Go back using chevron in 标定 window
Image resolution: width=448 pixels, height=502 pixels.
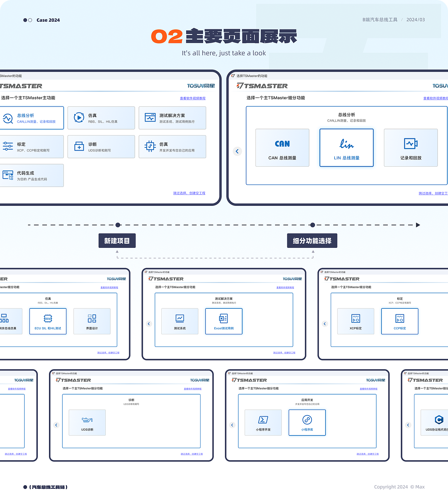(x=325, y=324)
